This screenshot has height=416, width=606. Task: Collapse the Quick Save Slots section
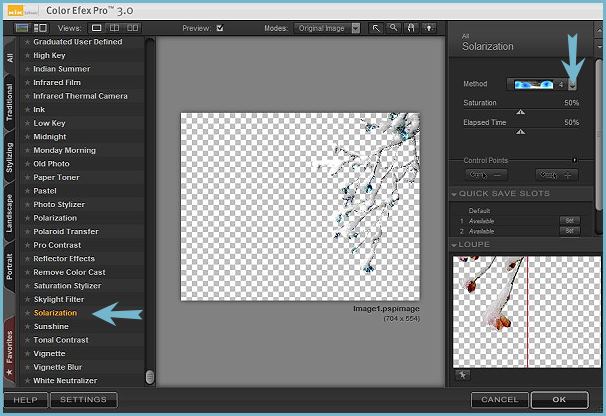(456, 194)
